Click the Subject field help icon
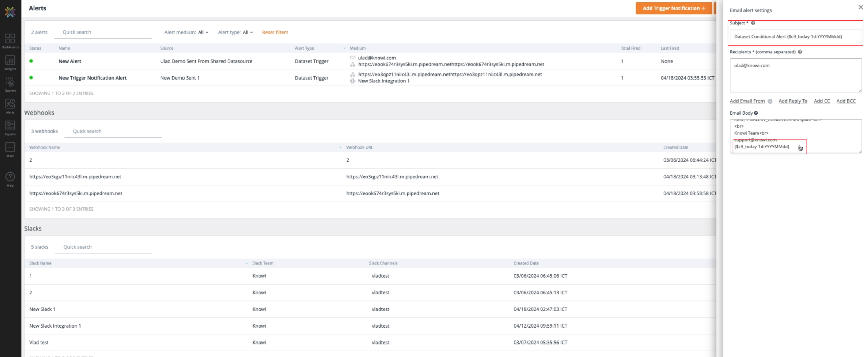 point(753,23)
